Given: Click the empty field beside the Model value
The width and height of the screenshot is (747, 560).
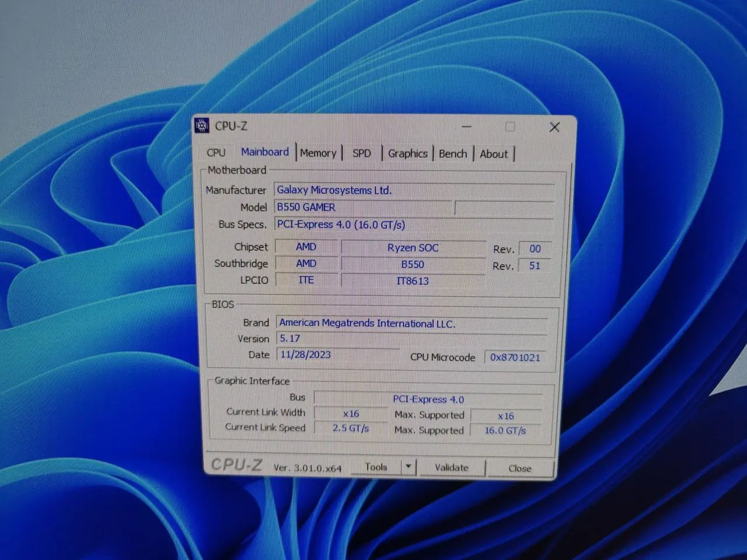Looking at the screenshot, I should [x=504, y=208].
